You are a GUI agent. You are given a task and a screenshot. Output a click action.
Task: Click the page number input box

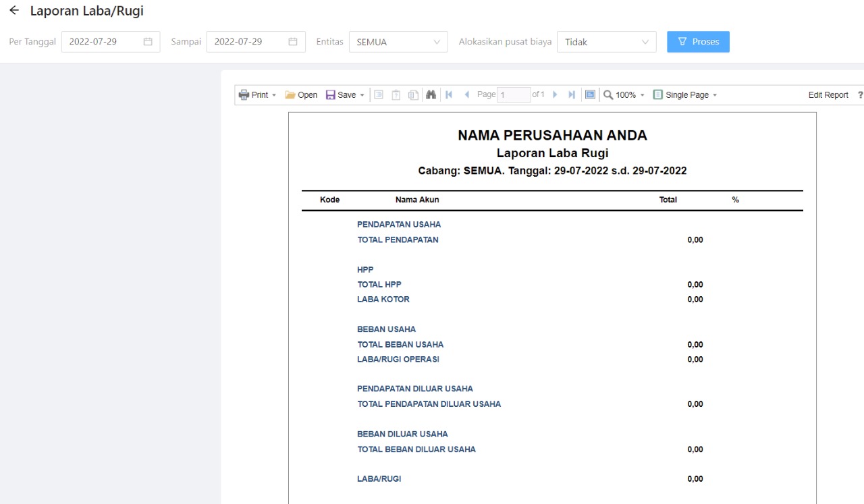pyautogui.click(x=514, y=95)
